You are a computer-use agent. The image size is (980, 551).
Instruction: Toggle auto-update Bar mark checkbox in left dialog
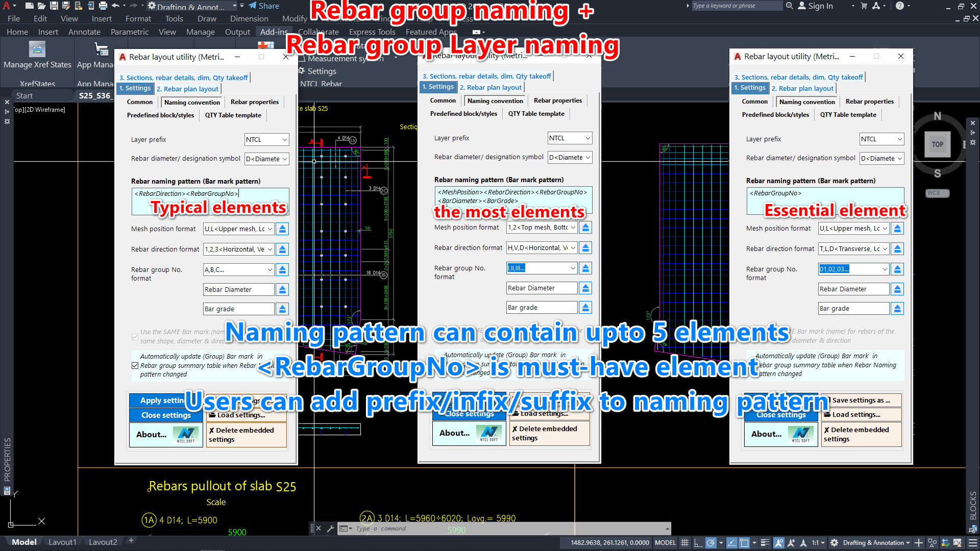pos(135,365)
